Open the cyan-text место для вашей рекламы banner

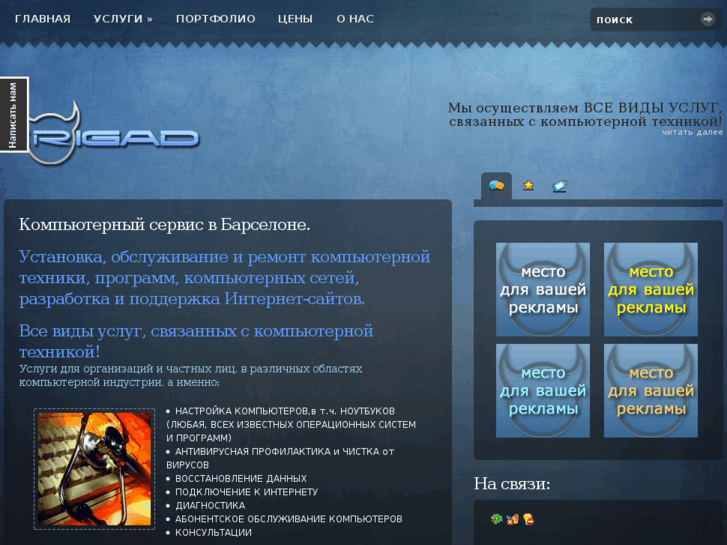[x=543, y=391]
